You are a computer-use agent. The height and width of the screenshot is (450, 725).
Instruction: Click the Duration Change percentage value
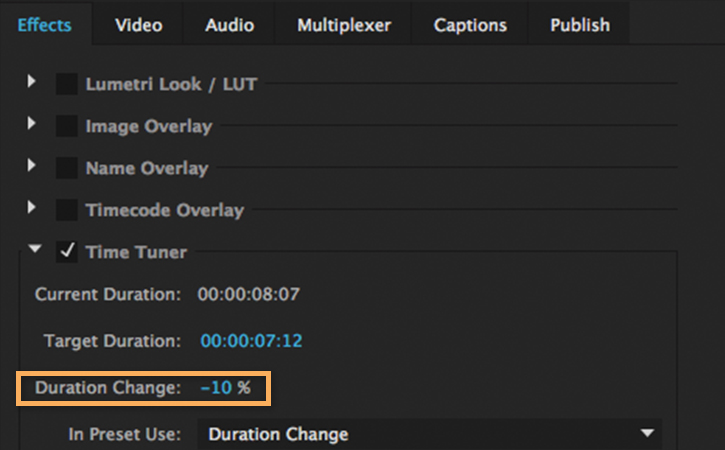click(216, 388)
